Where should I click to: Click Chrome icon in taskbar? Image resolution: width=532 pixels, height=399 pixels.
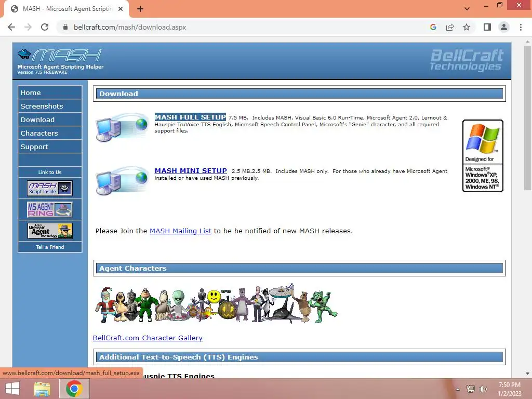pos(74,389)
